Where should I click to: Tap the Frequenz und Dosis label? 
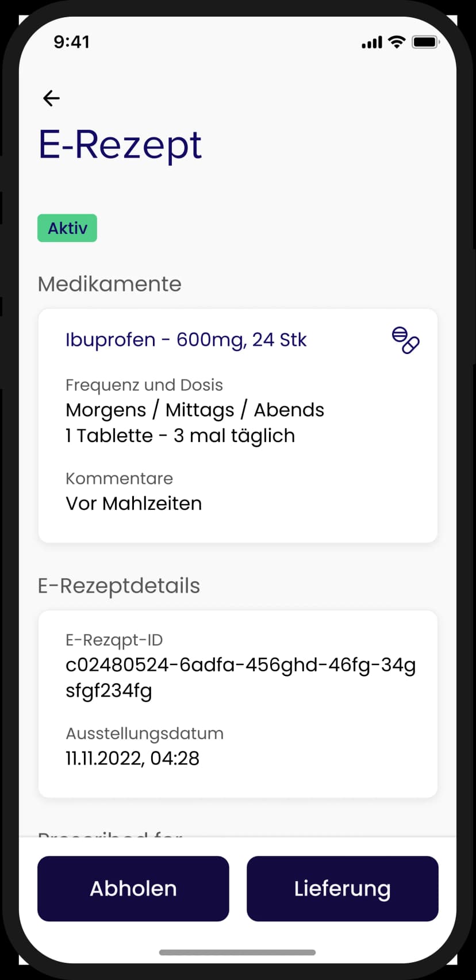[x=144, y=385]
